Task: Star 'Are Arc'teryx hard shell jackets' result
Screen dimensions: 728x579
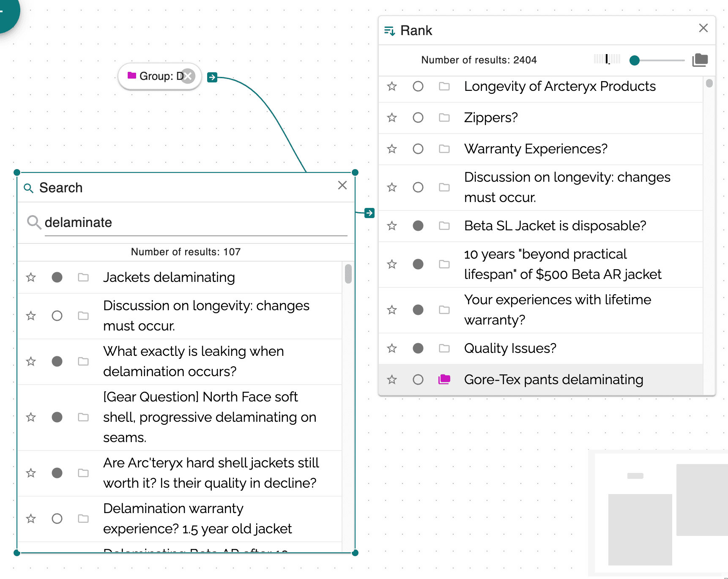Action: click(x=31, y=473)
